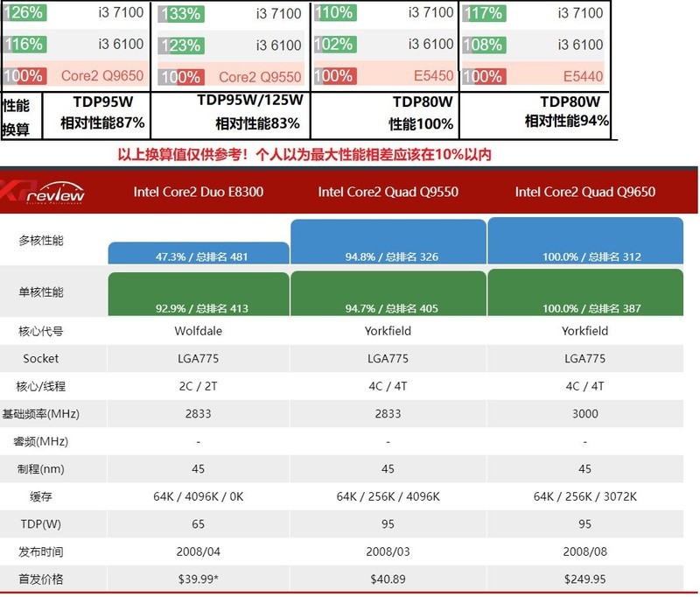700x597 pixels.
Task: Click the green '94.7% / 总排名 405' bar
Action: (x=388, y=294)
